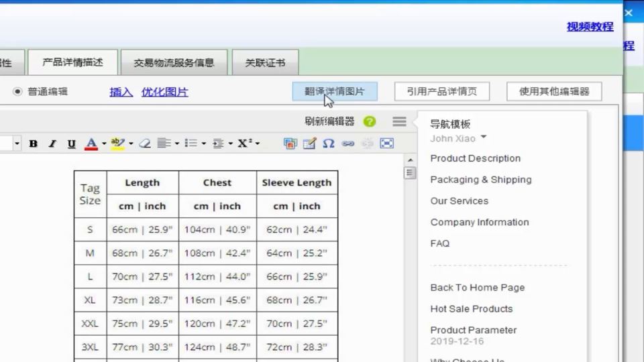The width and height of the screenshot is (644, 362).
Task: Click 翻译详情图片 button
Action: click(335, 91)
